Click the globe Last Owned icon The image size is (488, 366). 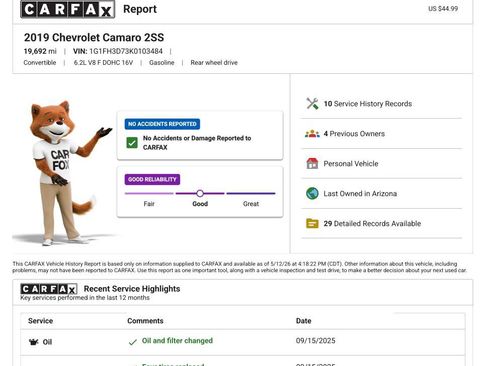[x=312, y=193]
